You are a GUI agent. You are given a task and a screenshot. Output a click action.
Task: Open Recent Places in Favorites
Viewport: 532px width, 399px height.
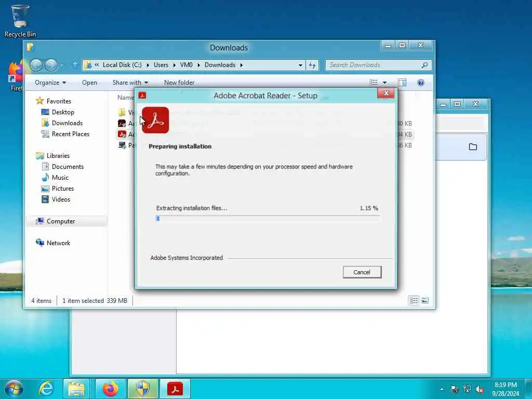[x=71, y=134]
